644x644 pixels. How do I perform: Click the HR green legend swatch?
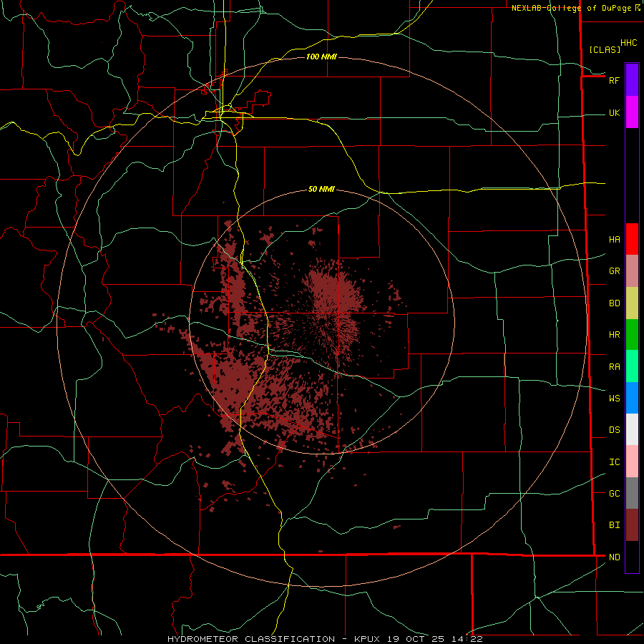coord(632,335)
